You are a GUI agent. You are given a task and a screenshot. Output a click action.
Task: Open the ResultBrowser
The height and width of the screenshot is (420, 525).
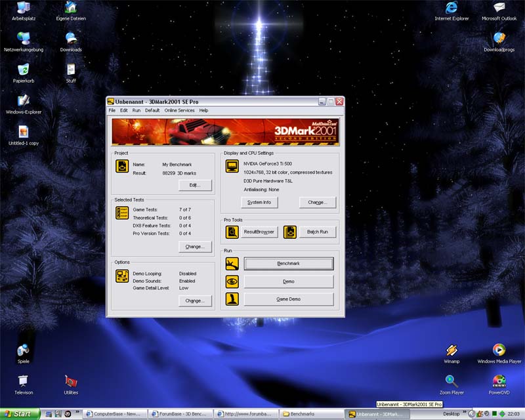(259, 232)
